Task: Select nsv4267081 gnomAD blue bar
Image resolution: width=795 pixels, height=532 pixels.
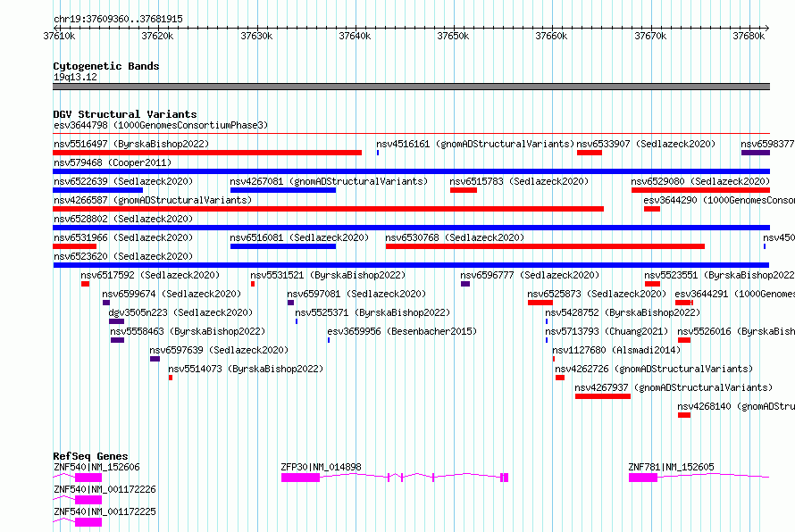Action: [x=283, y=190]
